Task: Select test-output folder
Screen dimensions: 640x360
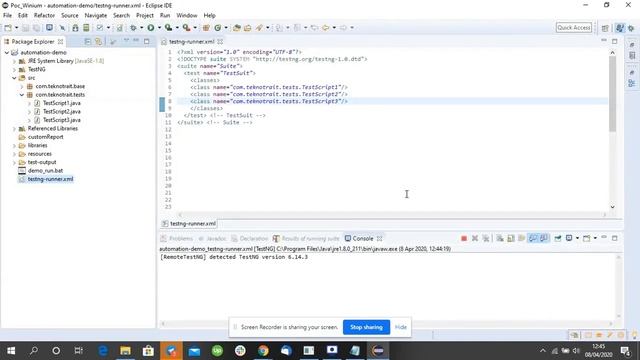Action: (42, 162)
